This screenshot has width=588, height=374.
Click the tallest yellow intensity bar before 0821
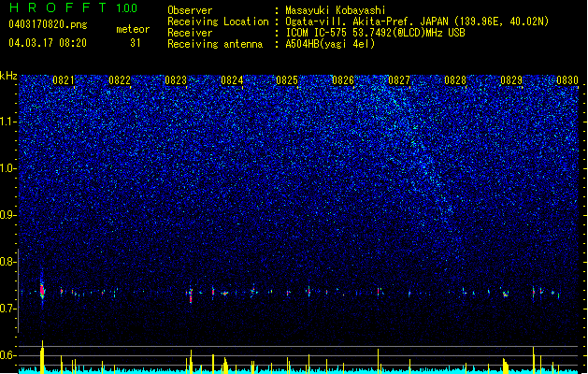point(42,357)
